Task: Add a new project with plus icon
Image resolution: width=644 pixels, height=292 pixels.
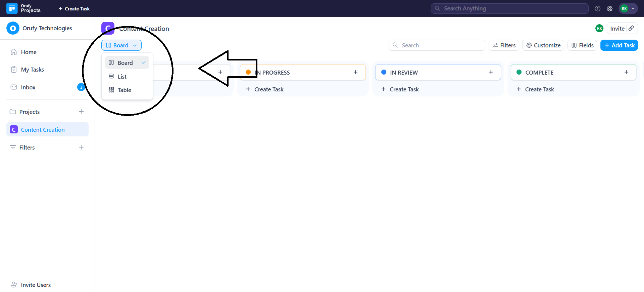Action: tap(81, 112)
